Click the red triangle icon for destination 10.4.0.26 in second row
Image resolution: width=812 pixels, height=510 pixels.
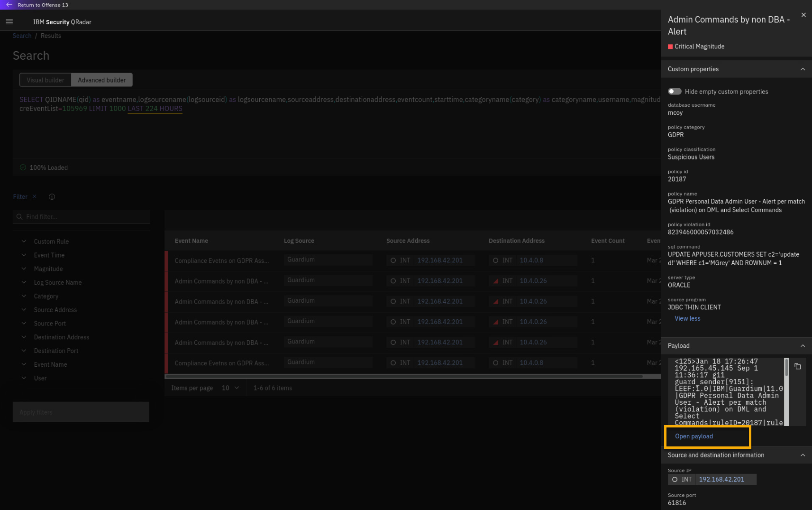tap(495, 281)
